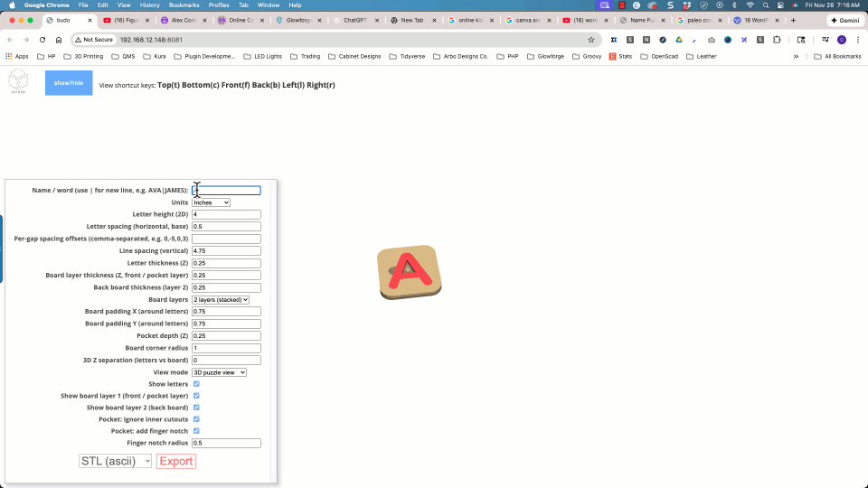Open the STL (ascii) export format dropdown
The width and height of the screenshot is (868, 488).
pos(115,461)
